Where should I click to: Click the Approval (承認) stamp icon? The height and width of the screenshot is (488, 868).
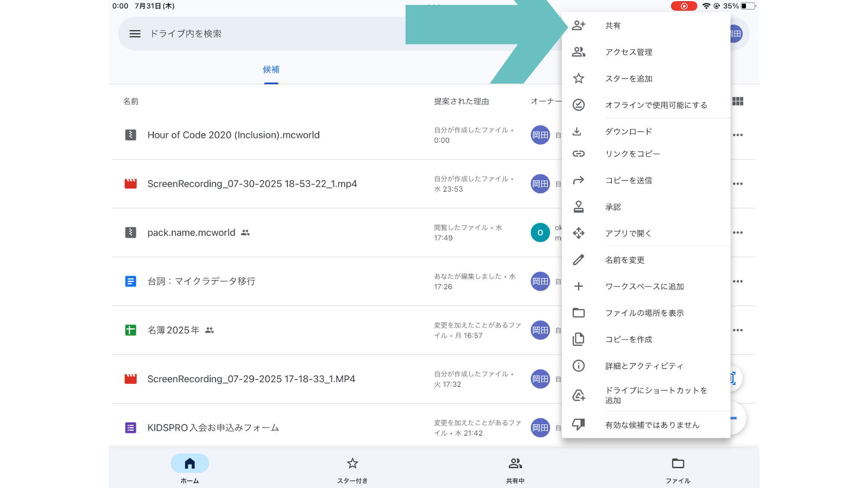579,207
